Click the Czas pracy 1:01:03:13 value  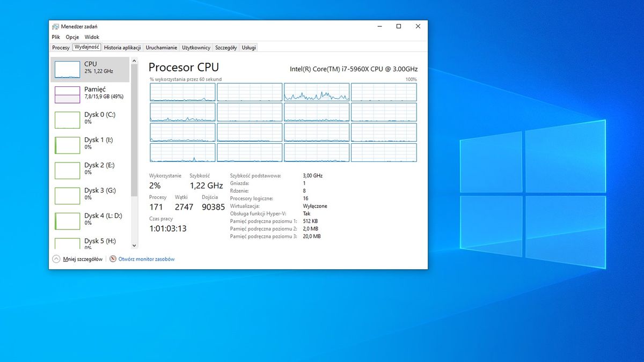click(x=168, y=228)
